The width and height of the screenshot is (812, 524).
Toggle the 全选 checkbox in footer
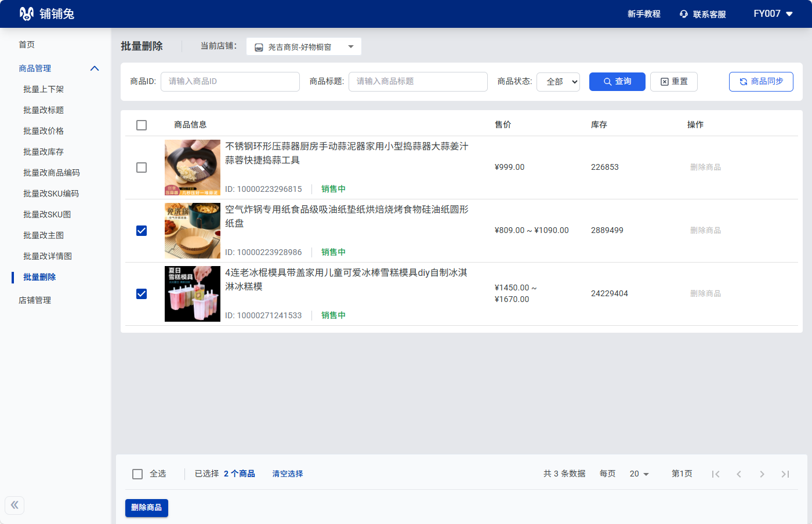[x=137, y=474]
